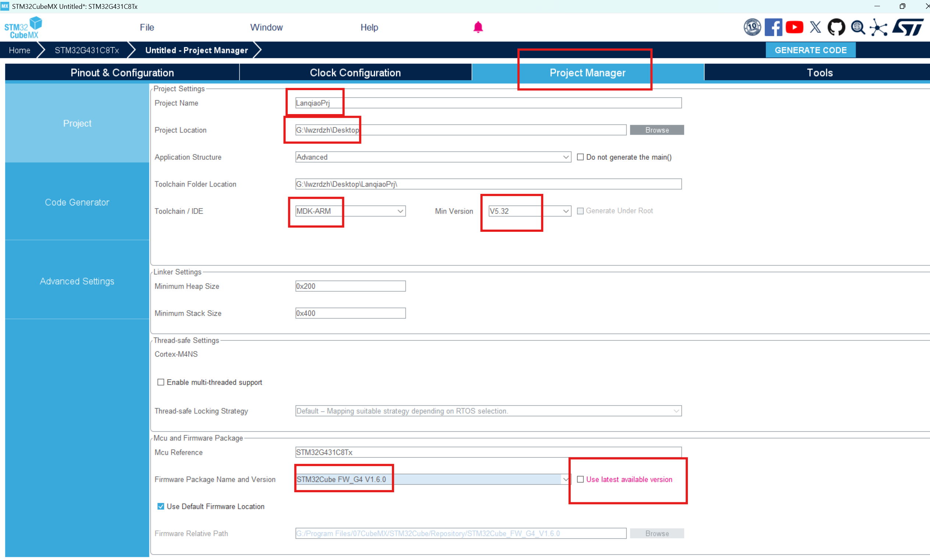
Task: Open the GitHub icon link
Action: tap(837, 27)
